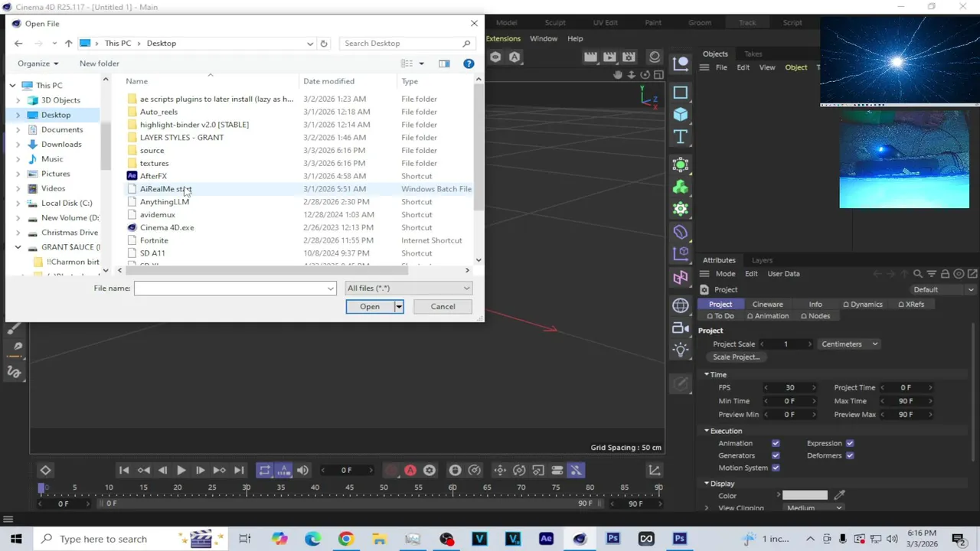Go to the end of the animation
The image size is (980, 551).
(x=239, y=470)
